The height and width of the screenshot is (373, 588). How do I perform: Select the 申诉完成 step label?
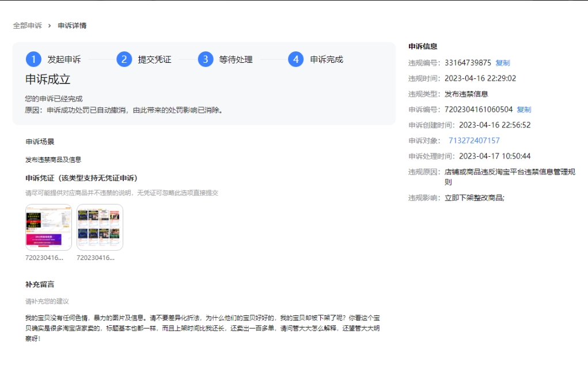[327, 59]
